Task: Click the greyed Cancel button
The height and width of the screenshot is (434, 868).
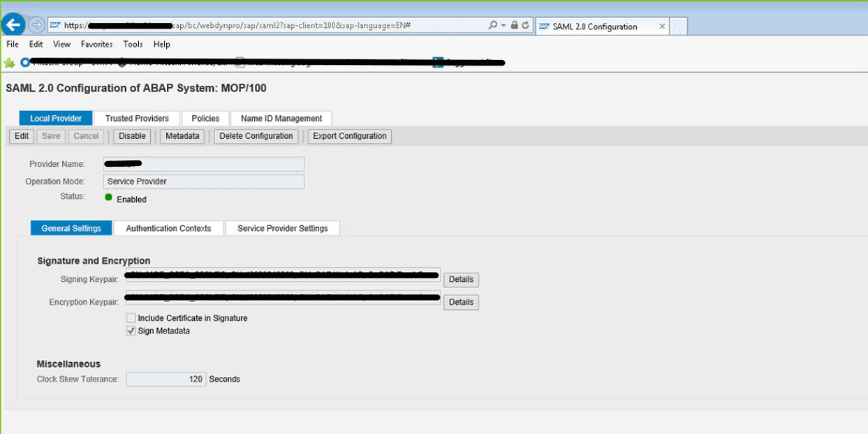Action: 86,136
